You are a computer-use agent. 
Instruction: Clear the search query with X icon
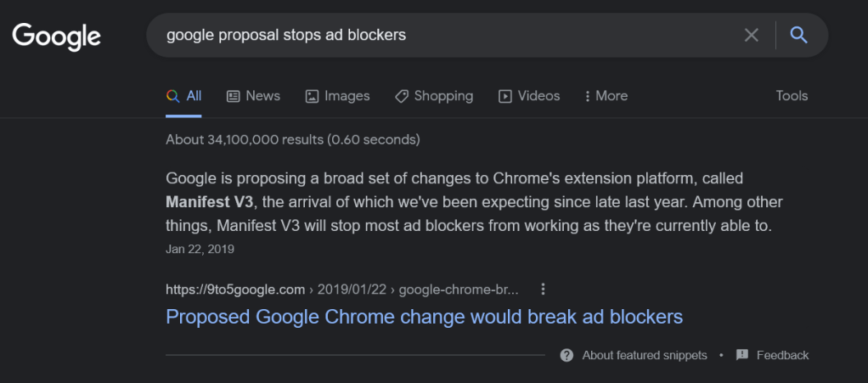[x=751, y=35]
